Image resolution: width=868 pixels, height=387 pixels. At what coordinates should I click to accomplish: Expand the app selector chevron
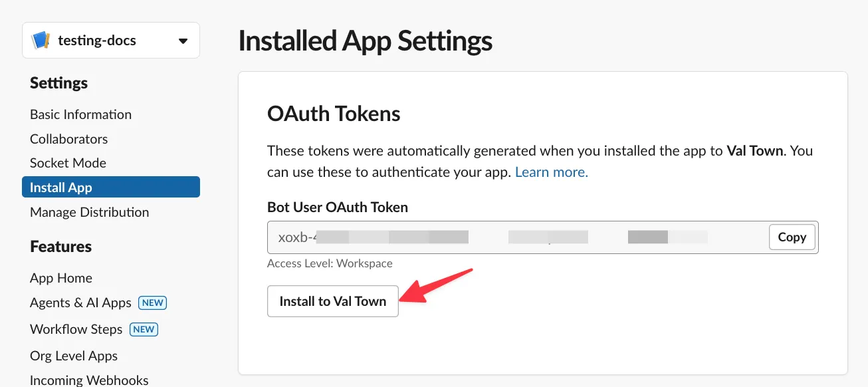tap(183, 40)
